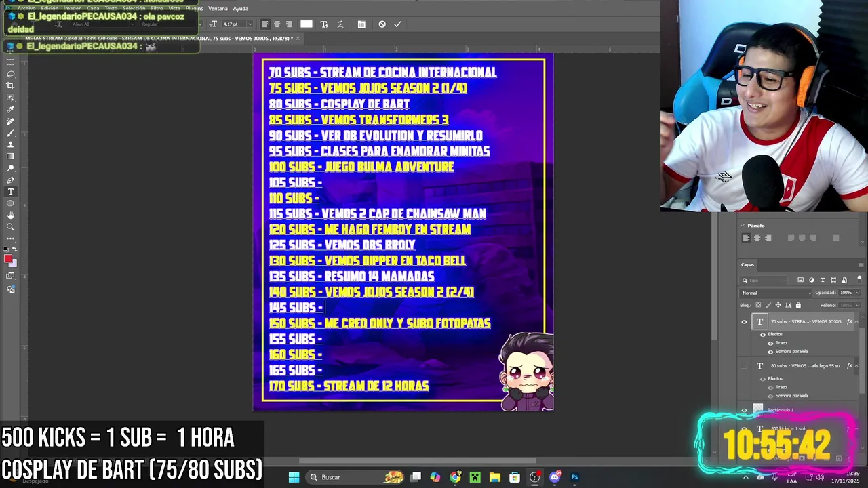Click the swap foreground/background colors arrow
The width and height of the screenshot is (868, 488).
click(x=14, y=249)
